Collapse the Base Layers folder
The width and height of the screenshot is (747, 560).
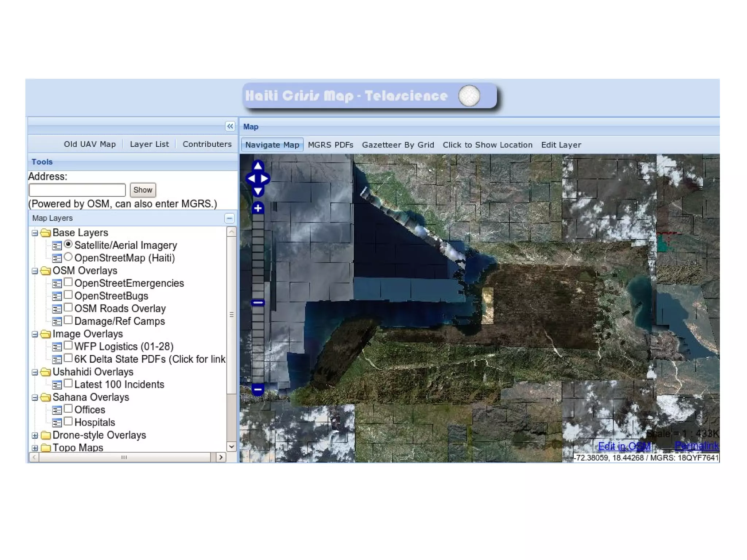coord(35,233)
